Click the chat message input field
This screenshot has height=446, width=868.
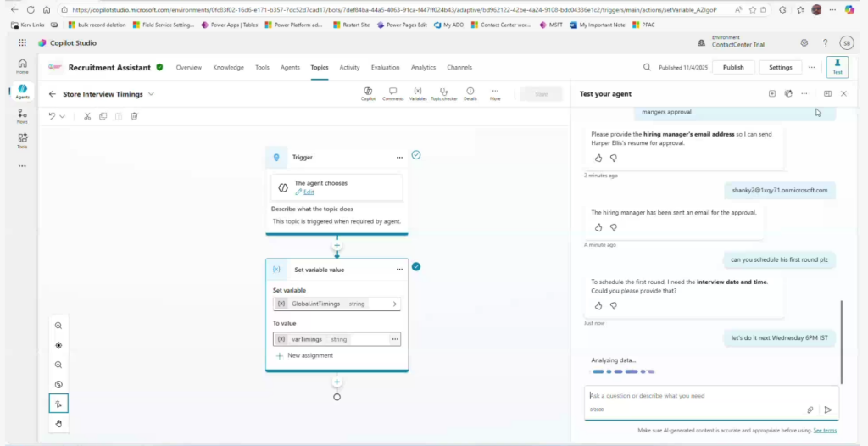click(x=695, y=396)
